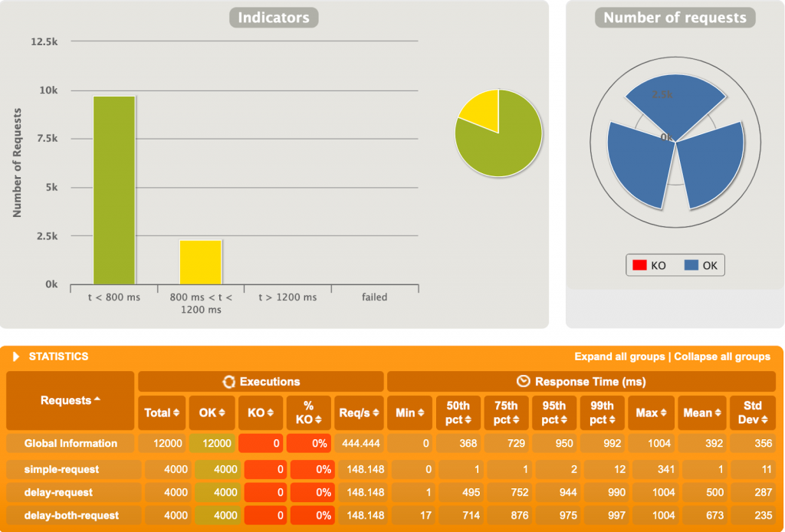The width and height of the screenshot is (785, 532).
Task: Sort the Requests column ascending arrow
Action: tap(97, 400)
